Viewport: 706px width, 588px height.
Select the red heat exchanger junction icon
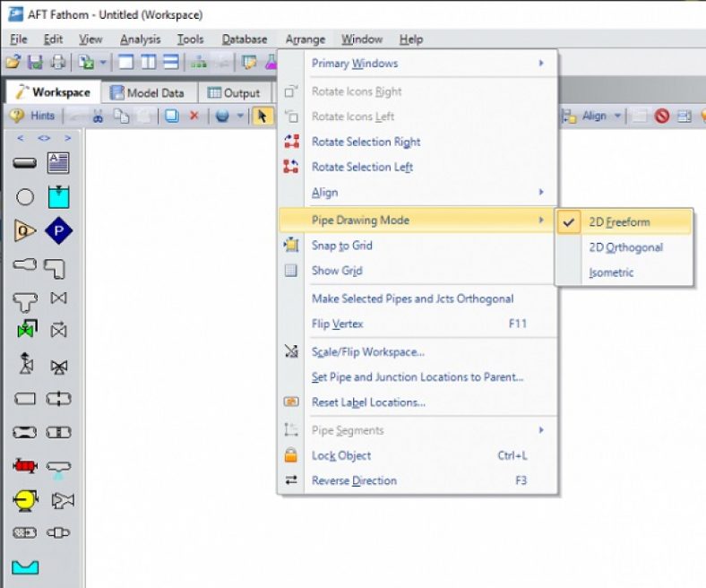(x=25, y=466)
